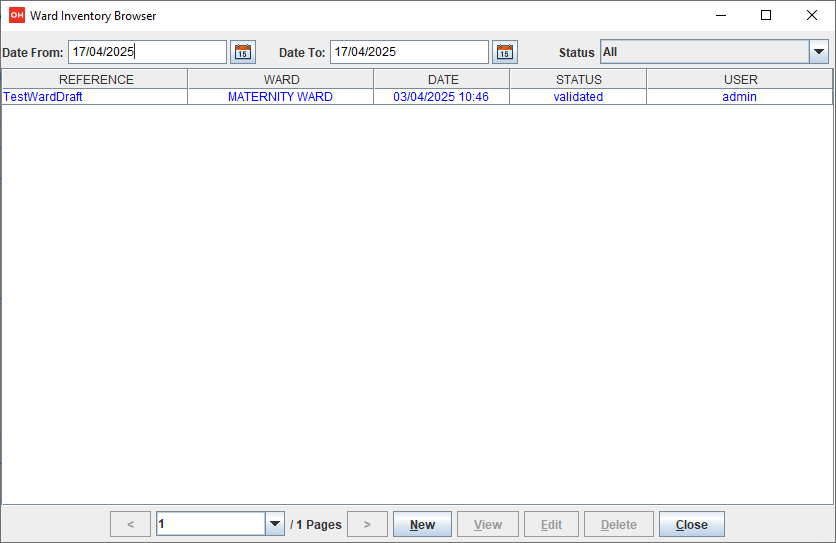Expand the Status filter dropdown
The height and width of the screenshot is (543, 836).
tap(818, 52)
